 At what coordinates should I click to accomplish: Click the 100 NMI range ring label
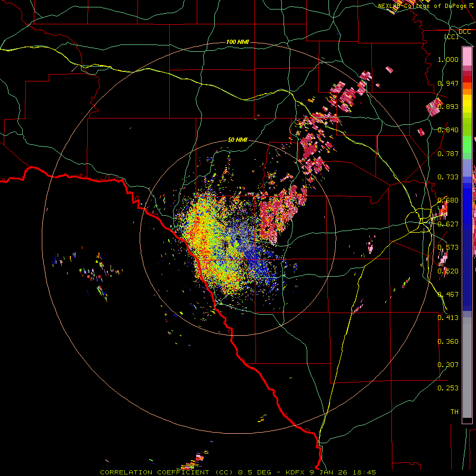(x=237, y=42)
